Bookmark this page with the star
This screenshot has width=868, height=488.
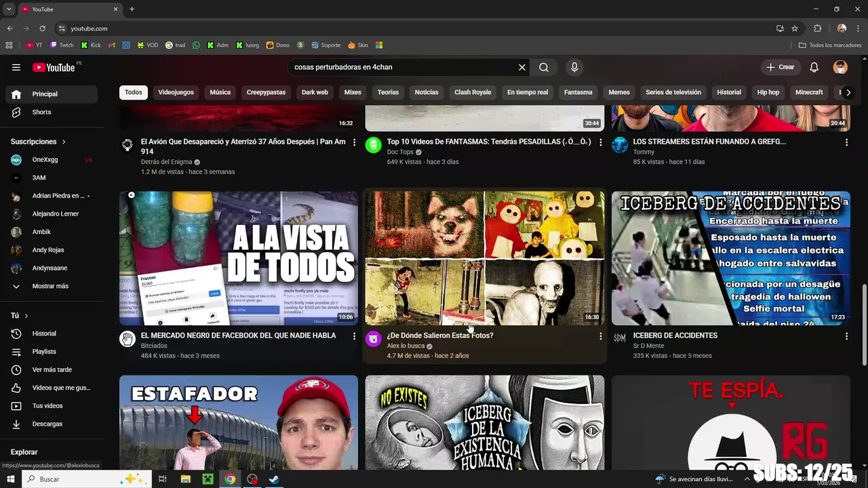coord(795,28)
